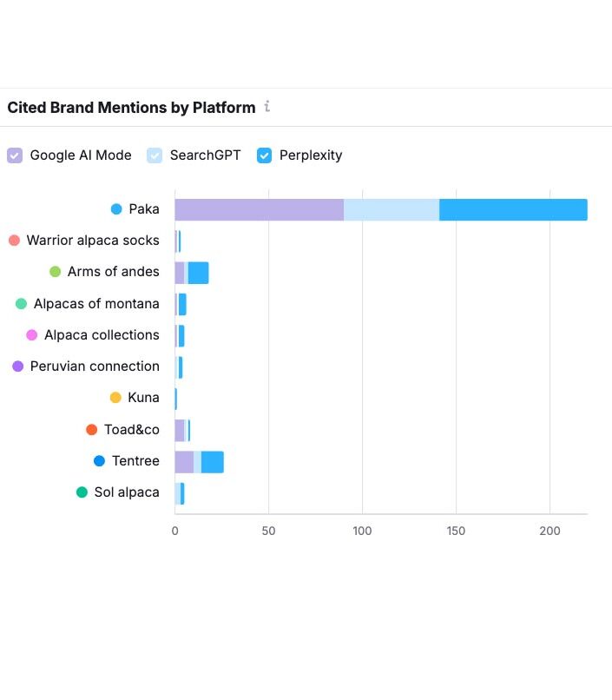Screen dimensions: 612x700
Task: Click the Warrior alpaca socks color dot
Action: point(14,241)
